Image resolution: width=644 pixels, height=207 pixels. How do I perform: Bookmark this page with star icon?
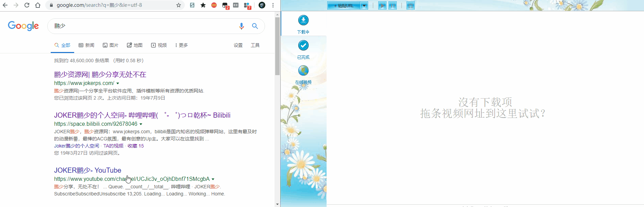[x=179, y=5]
